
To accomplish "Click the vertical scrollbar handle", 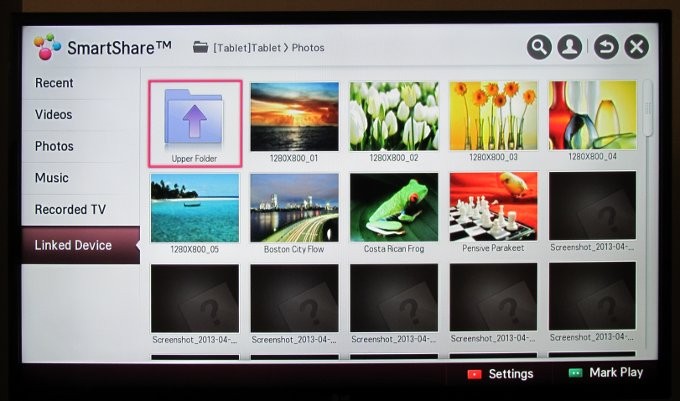I will [647, 108].
